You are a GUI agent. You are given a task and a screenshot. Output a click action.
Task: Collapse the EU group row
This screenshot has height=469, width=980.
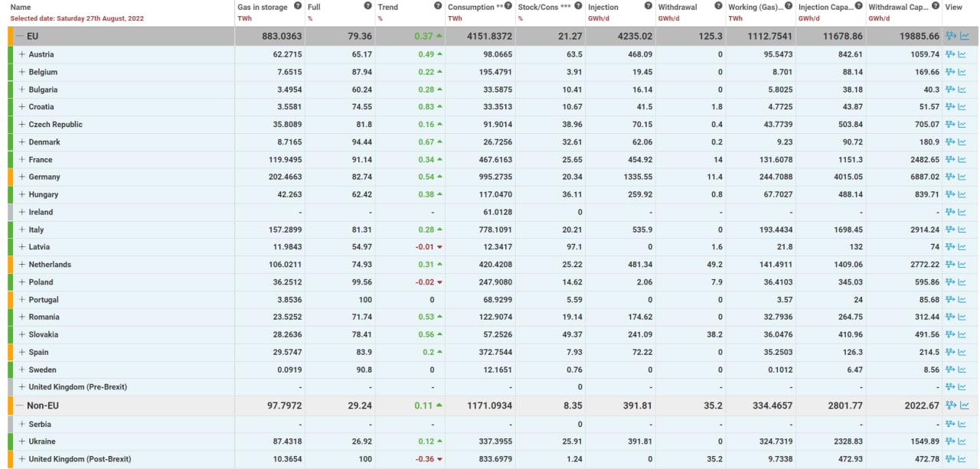(19, 36)
